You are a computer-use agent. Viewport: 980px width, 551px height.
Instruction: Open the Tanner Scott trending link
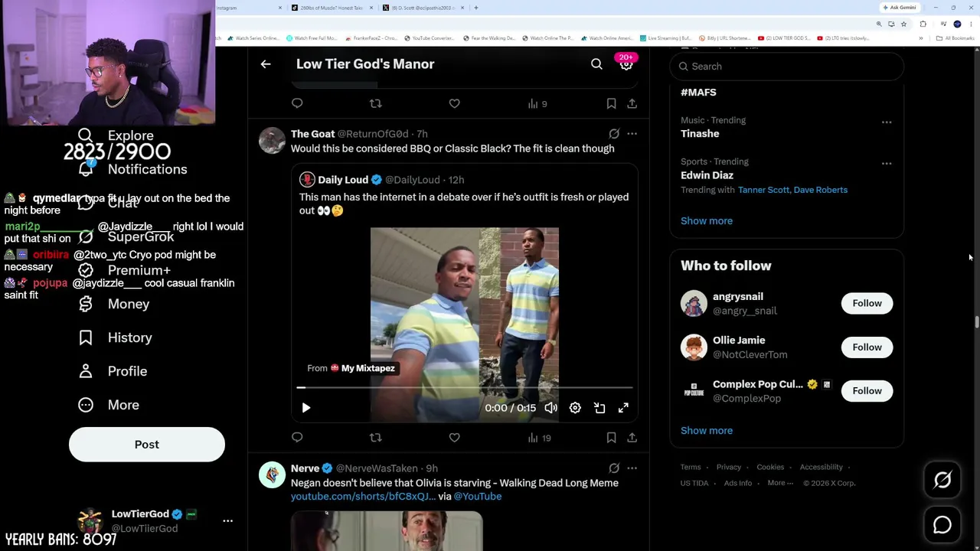[763, 190]
